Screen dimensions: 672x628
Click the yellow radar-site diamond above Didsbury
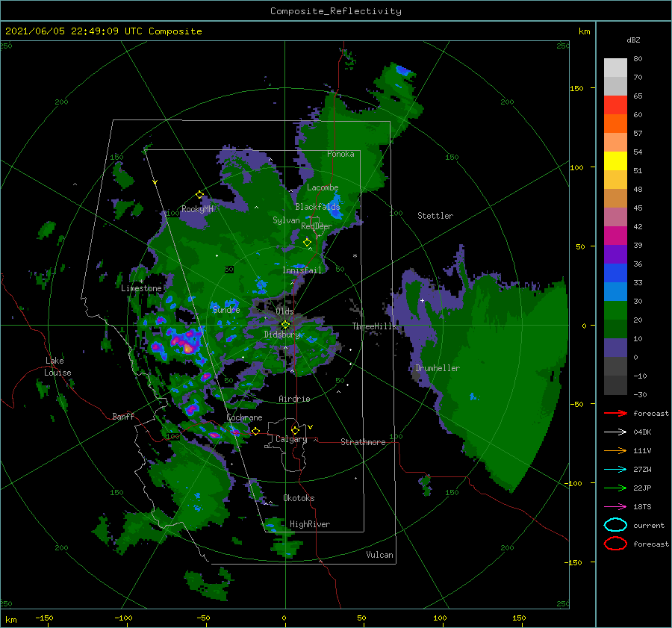pyautogui.click(x=285, y=325)
